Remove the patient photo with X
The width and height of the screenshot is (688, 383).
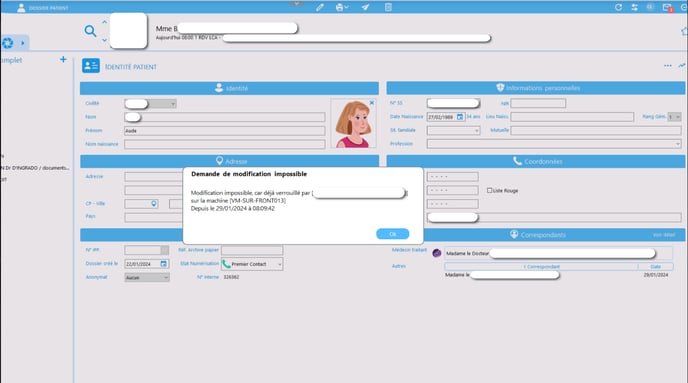tap(372, 103)
